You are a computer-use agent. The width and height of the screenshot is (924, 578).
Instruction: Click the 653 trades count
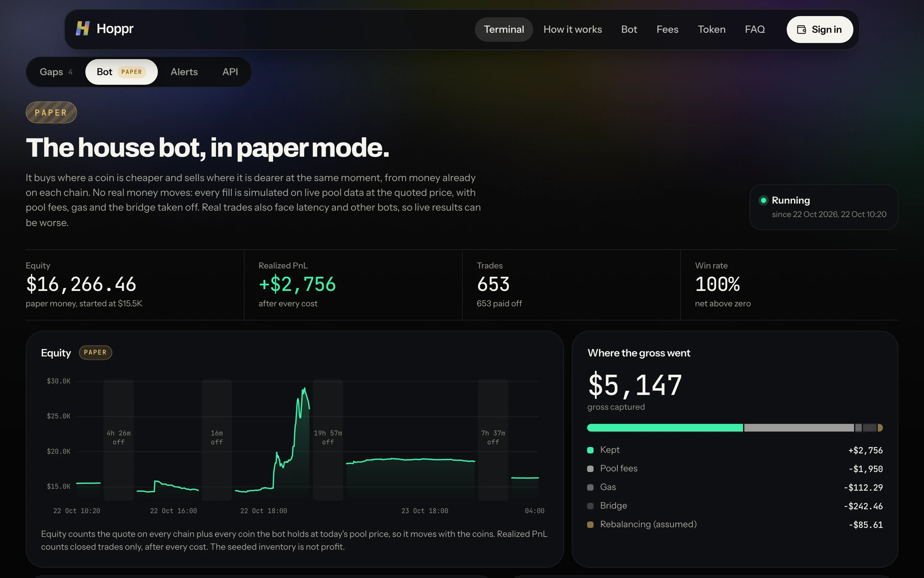(x=493, y=285)
